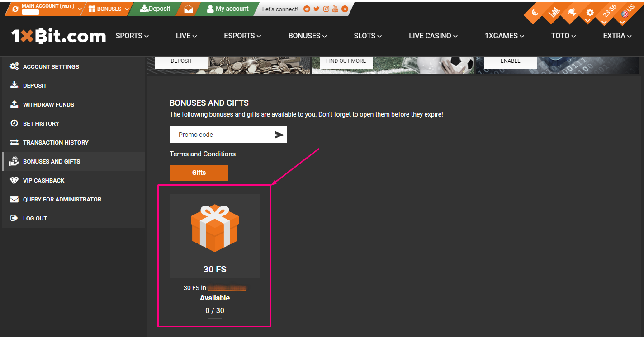Click the 0/30 wagering progress indicator
644x337 pixels.
point(214,310)
